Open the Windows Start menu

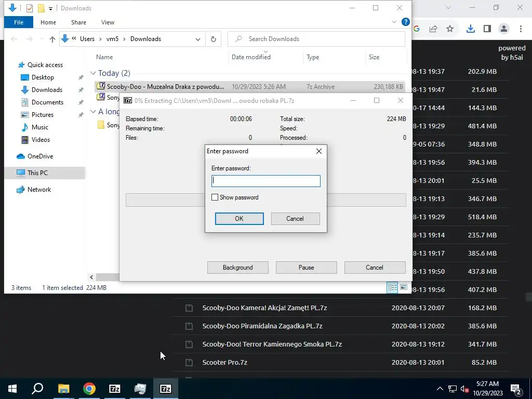pos(12,389)
